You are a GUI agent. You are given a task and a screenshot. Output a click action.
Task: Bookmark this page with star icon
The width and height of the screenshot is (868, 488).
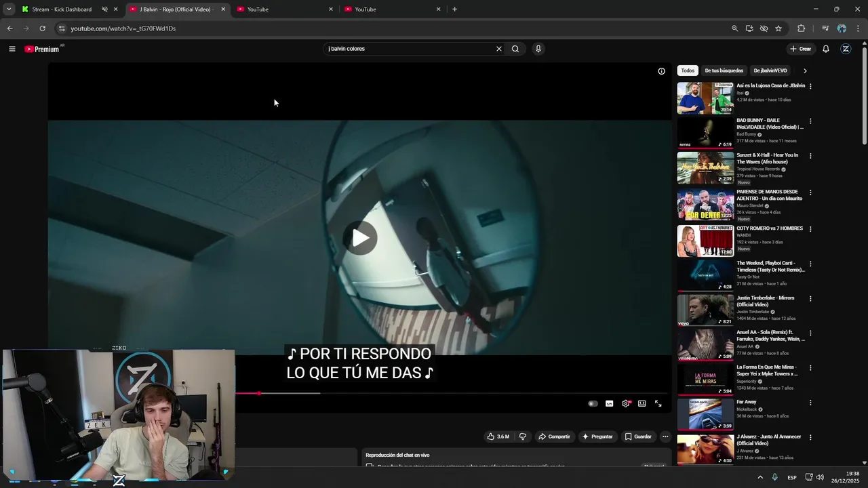pos(778,28)
